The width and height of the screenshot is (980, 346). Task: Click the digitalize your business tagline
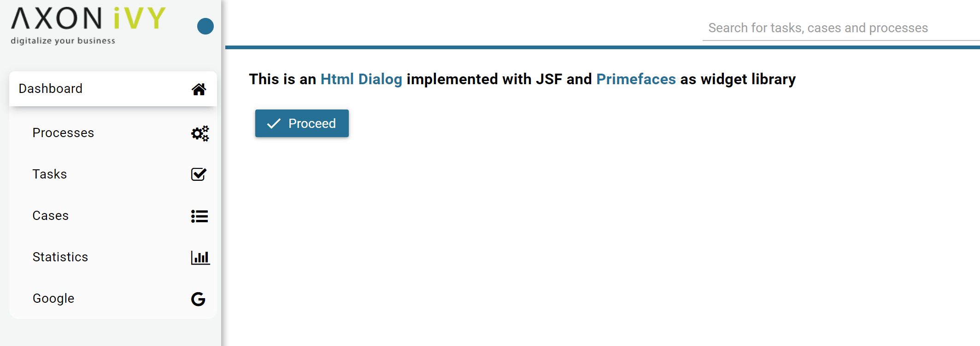click(x=63, y=40)
